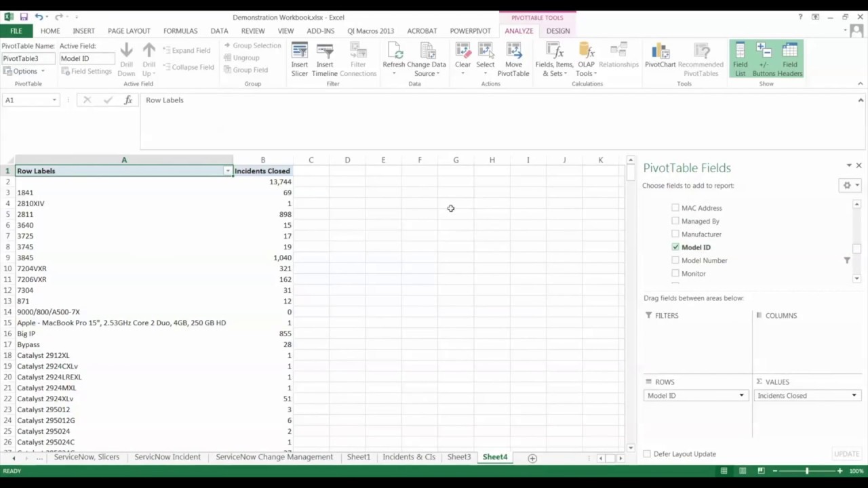Screen dimensions: 868x488
Task: Expand the Incidents Closed values field dropdown
Action: tap(854, 396)
